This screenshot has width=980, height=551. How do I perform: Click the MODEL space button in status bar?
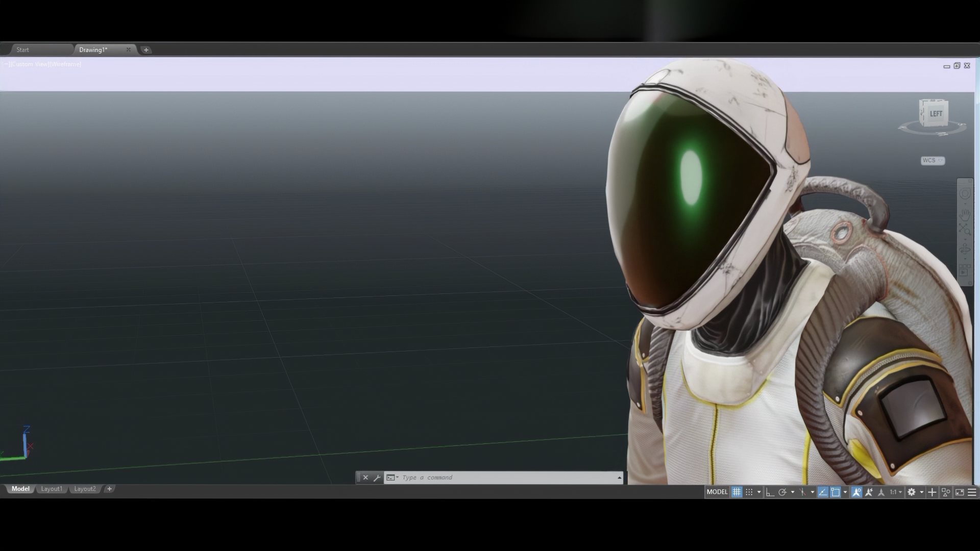[717, 492]
